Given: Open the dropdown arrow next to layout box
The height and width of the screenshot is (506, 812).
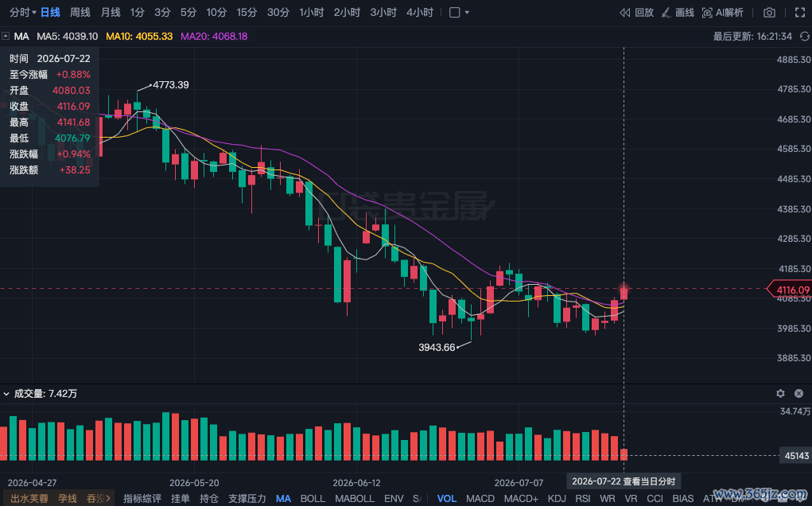Looking at the screenshot, I should (x=467, y=13).
